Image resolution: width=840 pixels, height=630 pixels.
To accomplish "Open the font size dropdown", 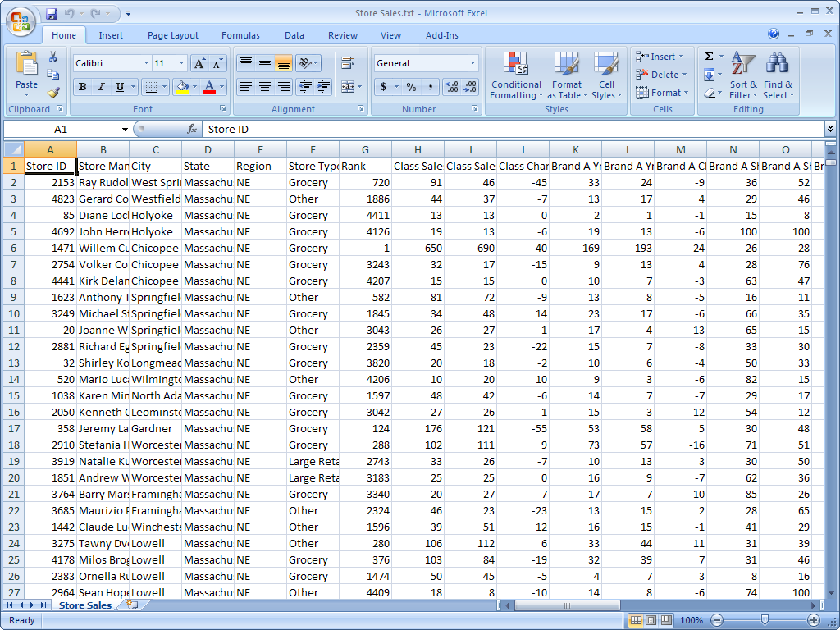I will (x=181, y=63).
